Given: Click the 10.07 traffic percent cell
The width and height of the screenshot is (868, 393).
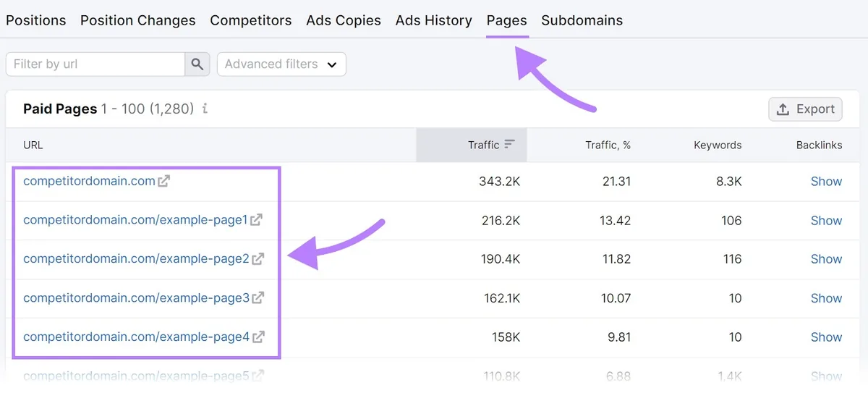Looking at the screenshot, I should 616,297.
